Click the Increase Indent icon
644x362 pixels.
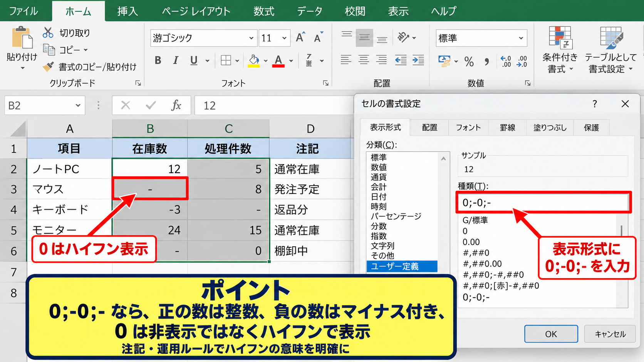coord(418,60)
